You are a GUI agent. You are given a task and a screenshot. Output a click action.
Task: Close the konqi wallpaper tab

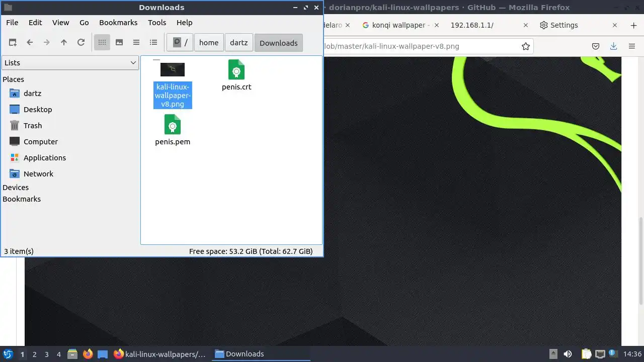tap(436, 25)
